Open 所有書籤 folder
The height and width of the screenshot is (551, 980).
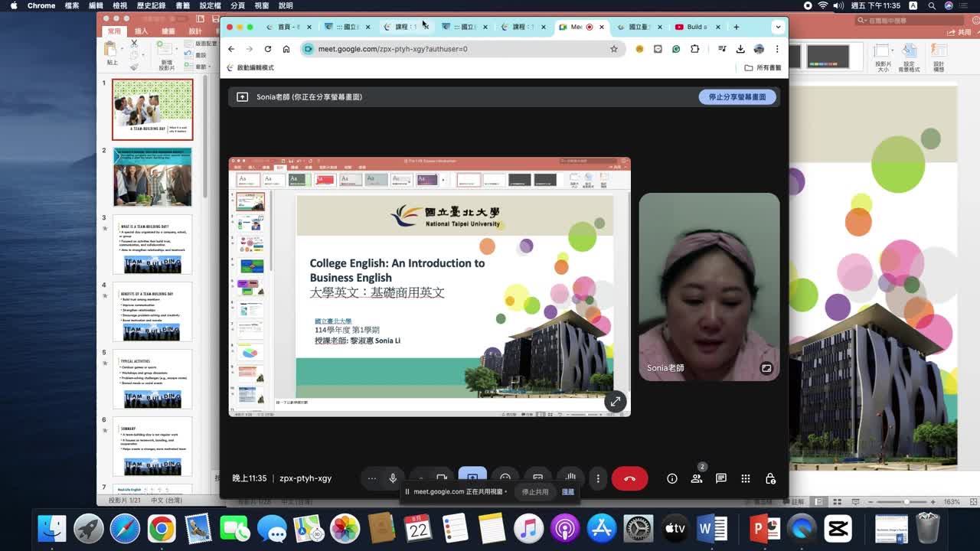tap(763, 67)
